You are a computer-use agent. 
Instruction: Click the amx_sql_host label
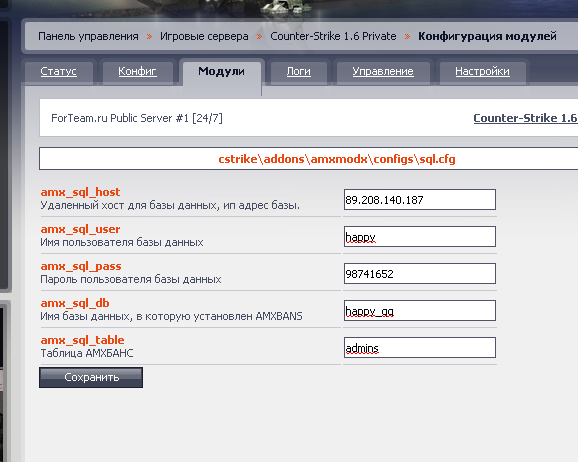pyautogui.click(x=80, y=192)
